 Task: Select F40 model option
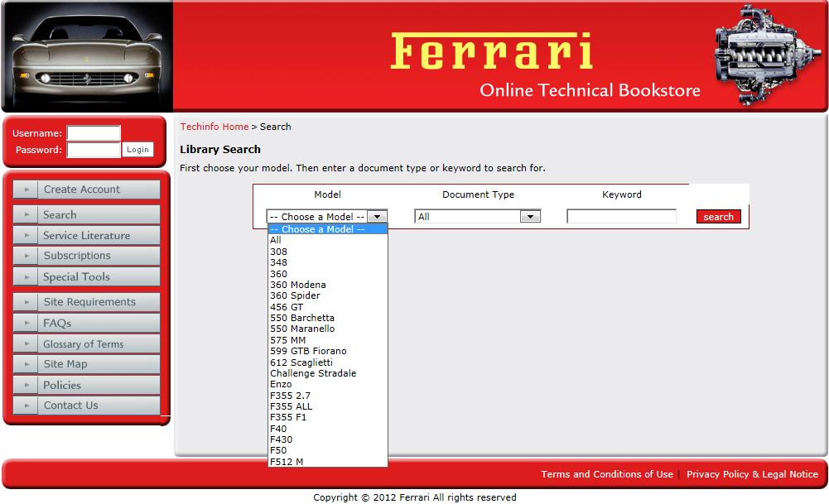328,429
